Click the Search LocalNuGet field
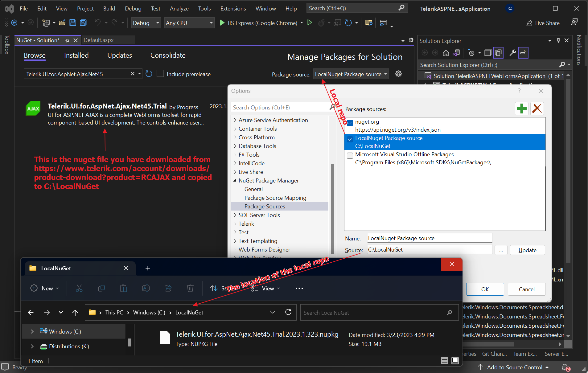588x373 pixels. (379, 313)
